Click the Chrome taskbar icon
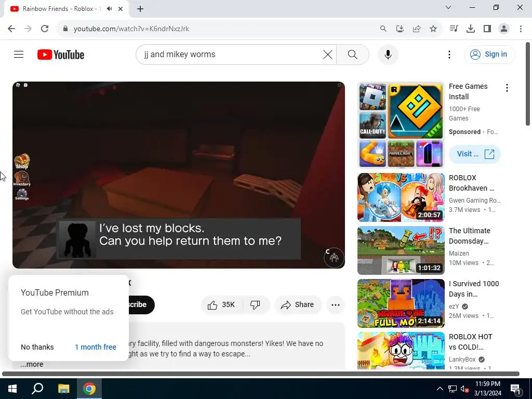532x399 pixels. [89, 389]
